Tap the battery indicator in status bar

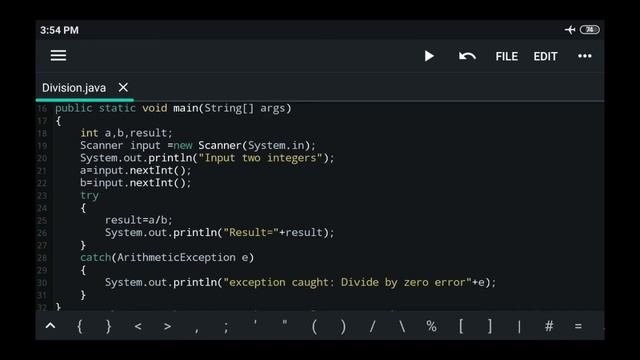[590, 30]
